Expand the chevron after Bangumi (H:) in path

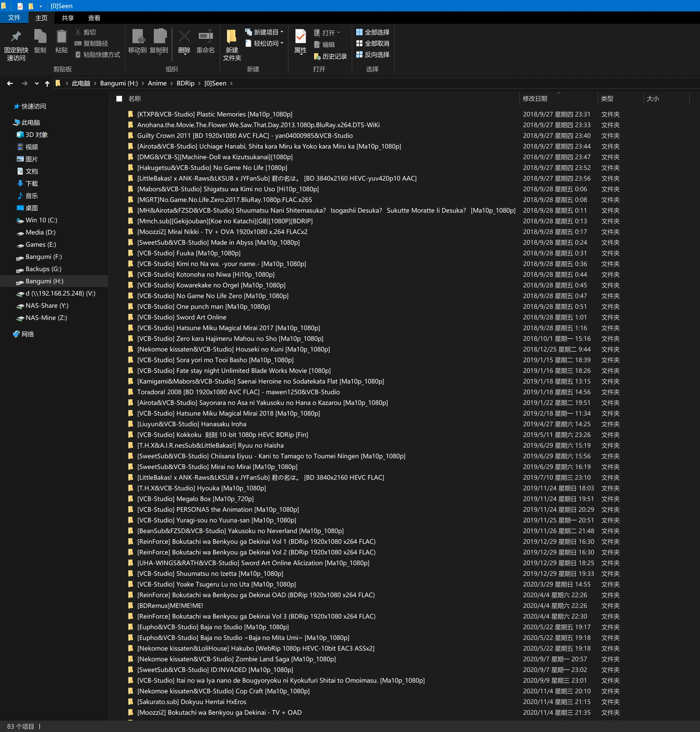click(143, 84)
